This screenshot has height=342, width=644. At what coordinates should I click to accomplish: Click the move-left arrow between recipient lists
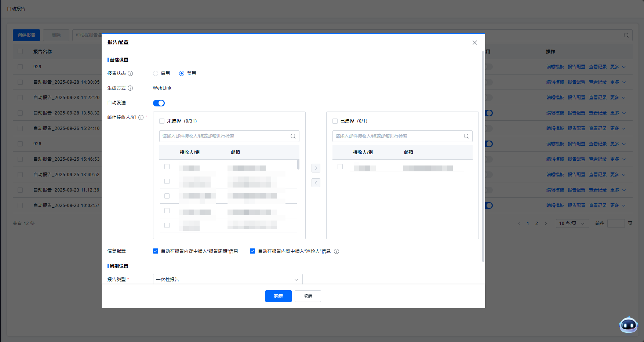point(316,183)
